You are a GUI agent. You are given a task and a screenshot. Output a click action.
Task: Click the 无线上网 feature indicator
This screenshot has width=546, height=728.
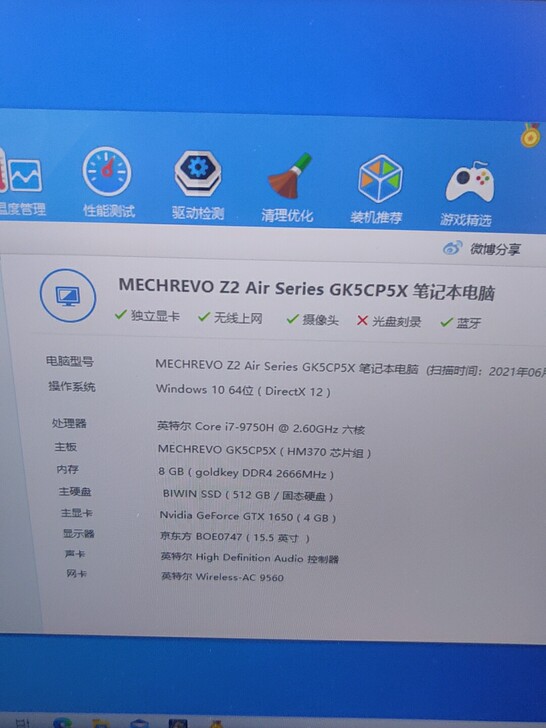[x=230, y=318]
